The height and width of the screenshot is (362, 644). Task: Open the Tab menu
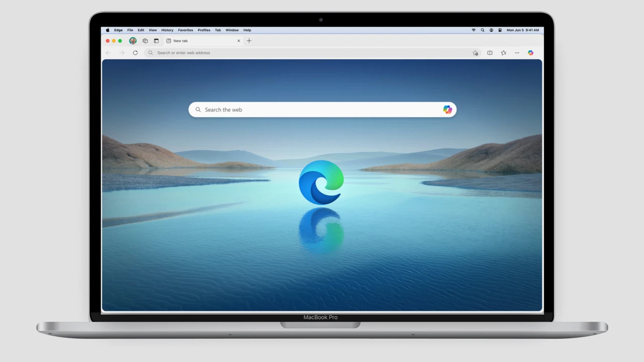point(218,30)
